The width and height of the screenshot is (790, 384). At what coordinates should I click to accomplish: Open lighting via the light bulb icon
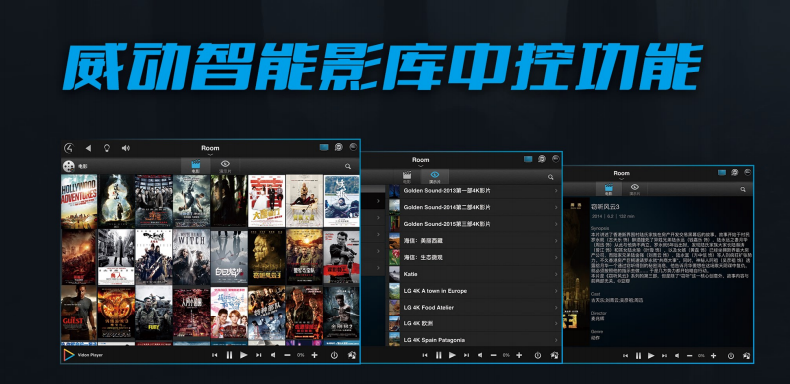tap(107, 148)
